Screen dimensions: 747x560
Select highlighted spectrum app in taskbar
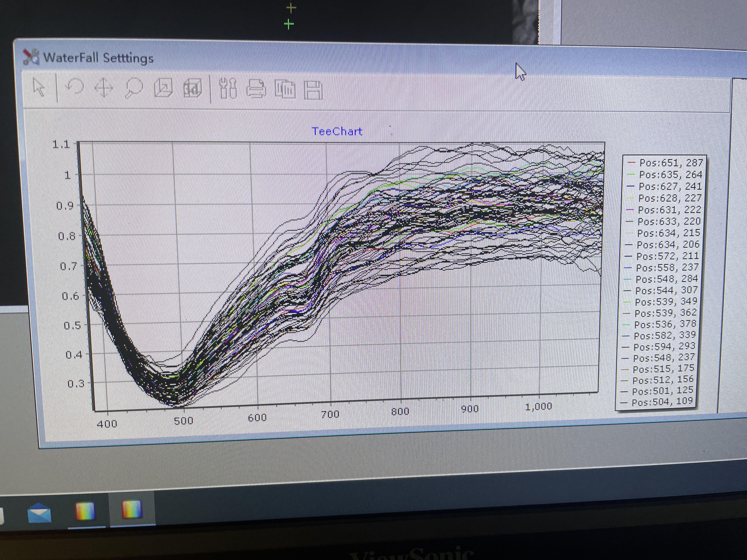[132, 510]
